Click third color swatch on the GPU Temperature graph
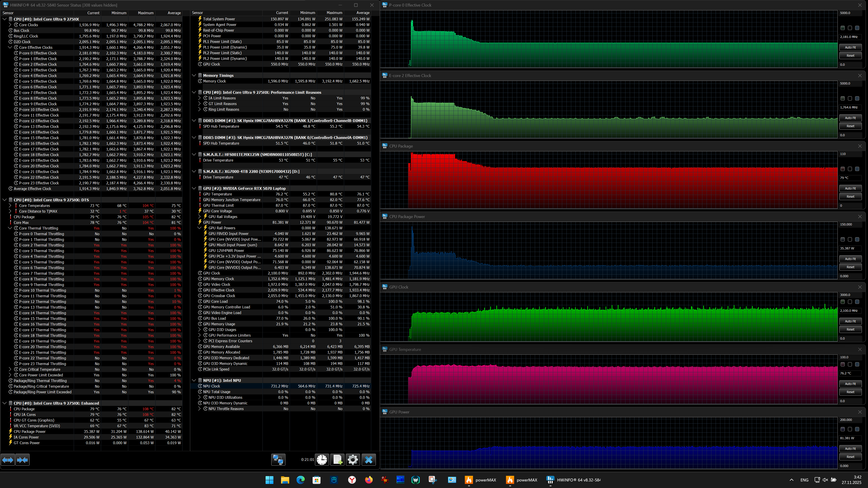 coord(857,364)
